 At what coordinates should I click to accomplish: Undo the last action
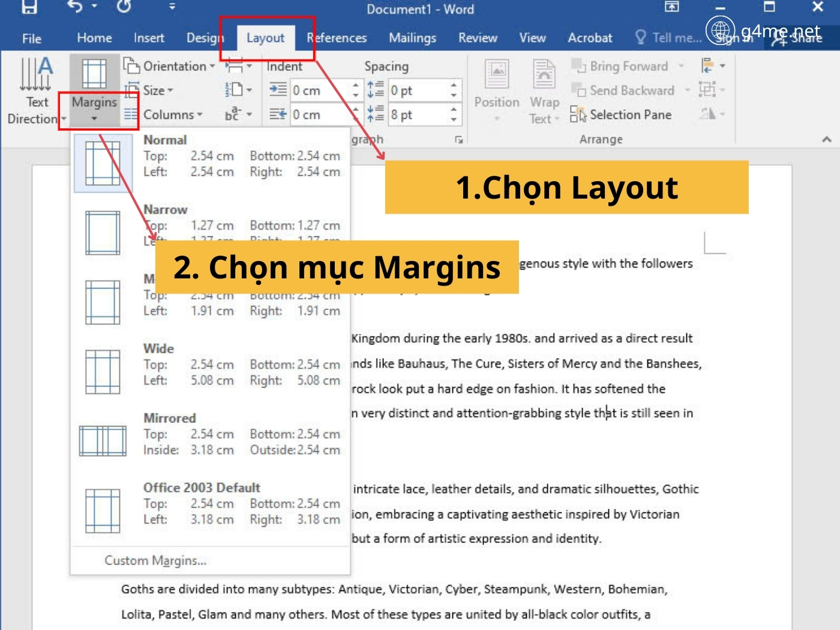pyautogui.click(x=76, y=7)
